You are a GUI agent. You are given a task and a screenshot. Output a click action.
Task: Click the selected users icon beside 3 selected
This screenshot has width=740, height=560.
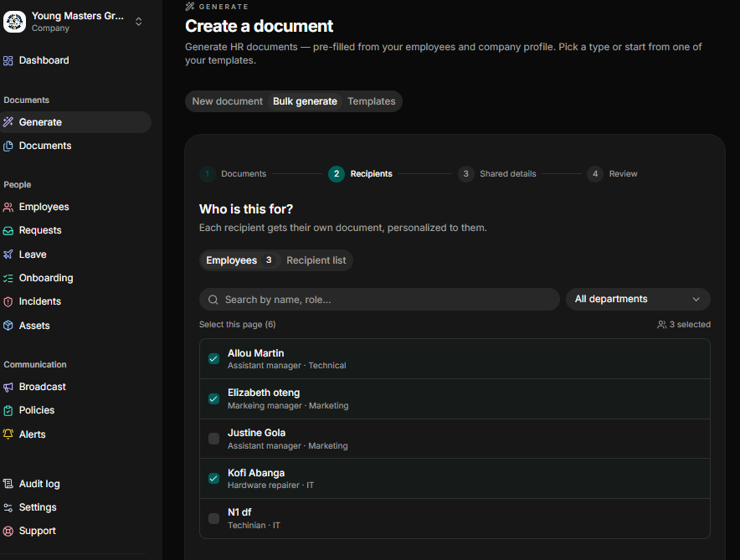pos(661,325)
